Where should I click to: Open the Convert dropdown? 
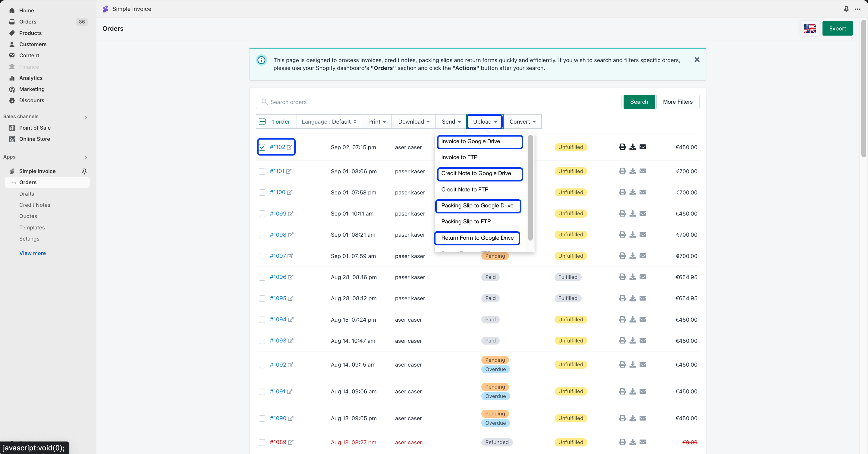[522, 122]
